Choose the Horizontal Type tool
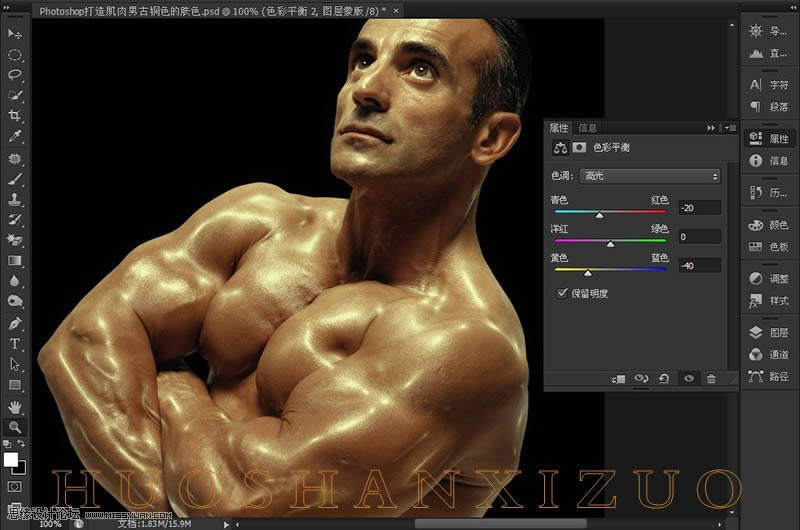The image size is (800, 530). 15,344
